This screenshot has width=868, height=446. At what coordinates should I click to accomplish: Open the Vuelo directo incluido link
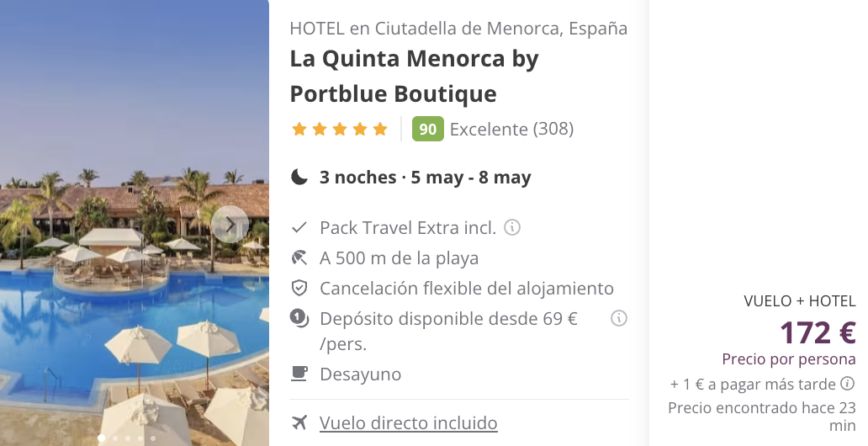click(x=408, y=422)
